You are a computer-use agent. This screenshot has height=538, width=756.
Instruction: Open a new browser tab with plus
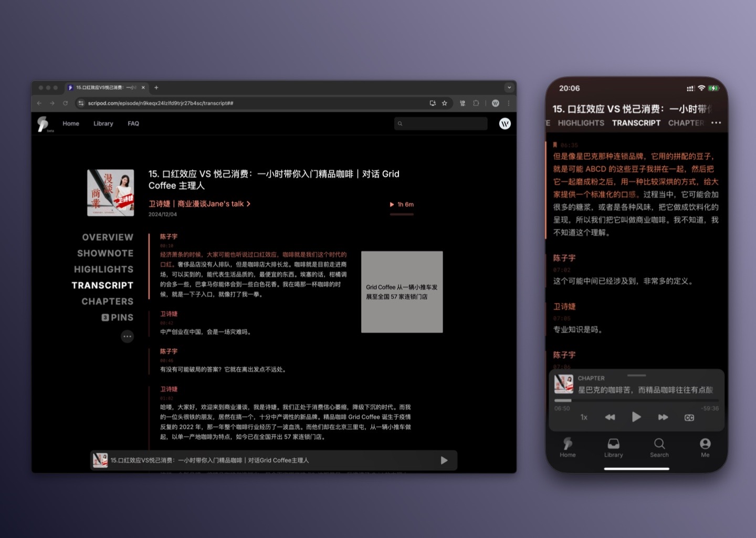156,88
